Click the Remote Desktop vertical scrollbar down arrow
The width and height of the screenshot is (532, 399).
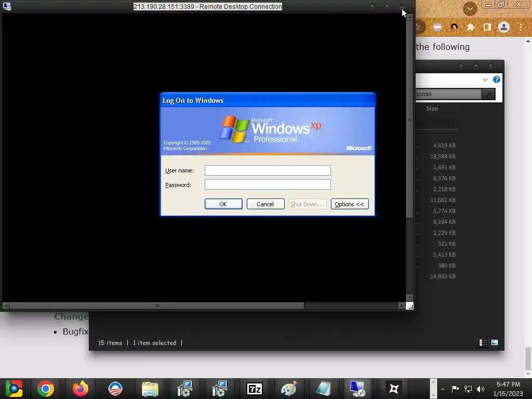pos(410,298)
